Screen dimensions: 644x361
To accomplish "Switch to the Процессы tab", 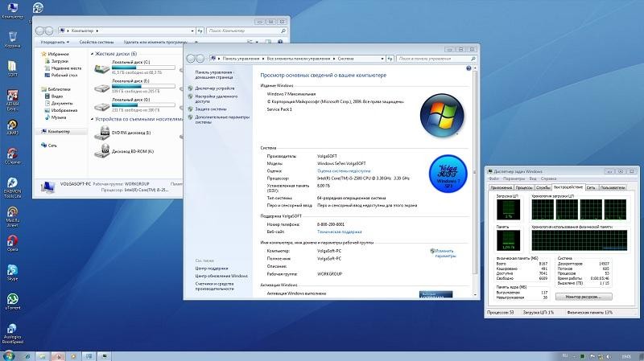I will click(x=524, y=187).
